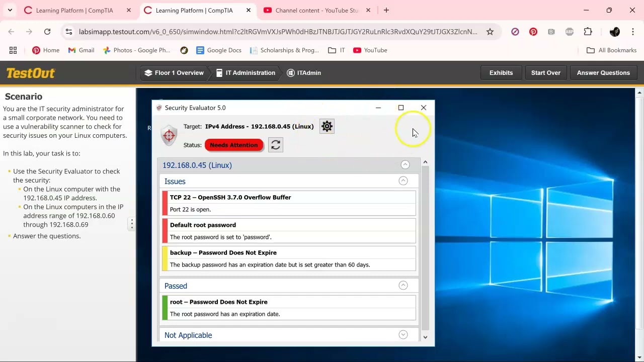Open the soccer-ball favicon bookmark
The width and height of the screenshot is (644, 362).
click(184, 50)
